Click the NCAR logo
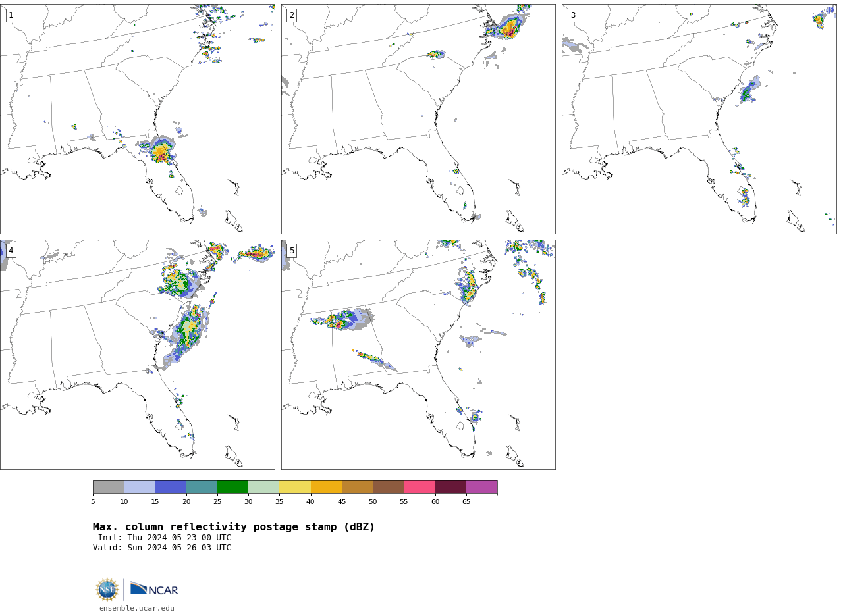 click(154, 589)
